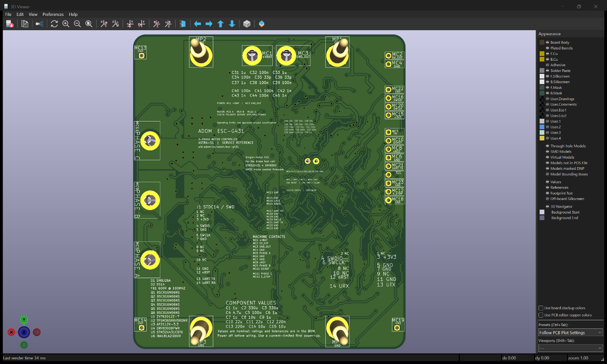The height and width of the screenshot is (364, 607).
Task: Toggle visibility of SMD Models
Action: click(548, 152)
